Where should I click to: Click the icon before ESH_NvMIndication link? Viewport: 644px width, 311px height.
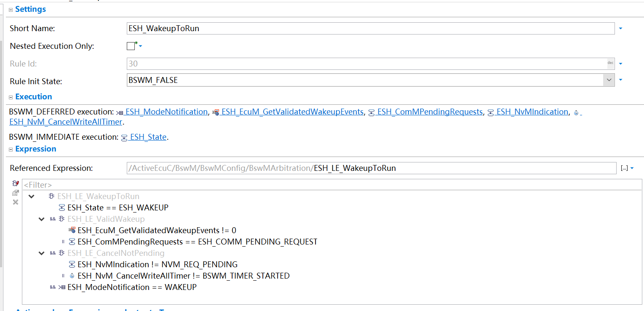click(491, 112)
